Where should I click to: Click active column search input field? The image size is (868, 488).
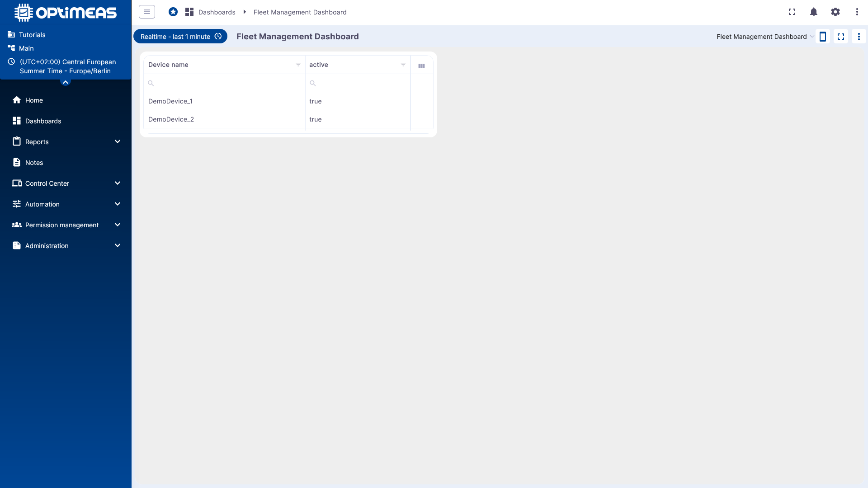pyautogui.click(x=358, y=83)
